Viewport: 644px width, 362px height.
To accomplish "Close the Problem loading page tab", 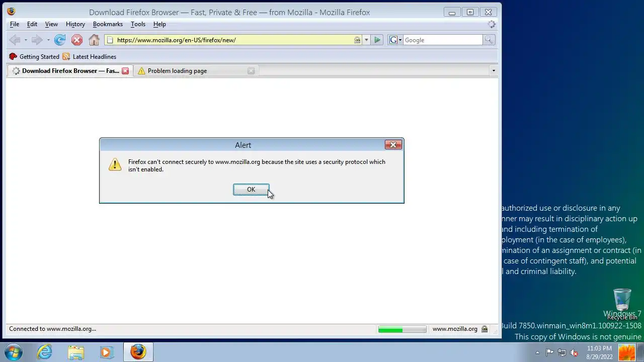I will click(x=251, y=71).
